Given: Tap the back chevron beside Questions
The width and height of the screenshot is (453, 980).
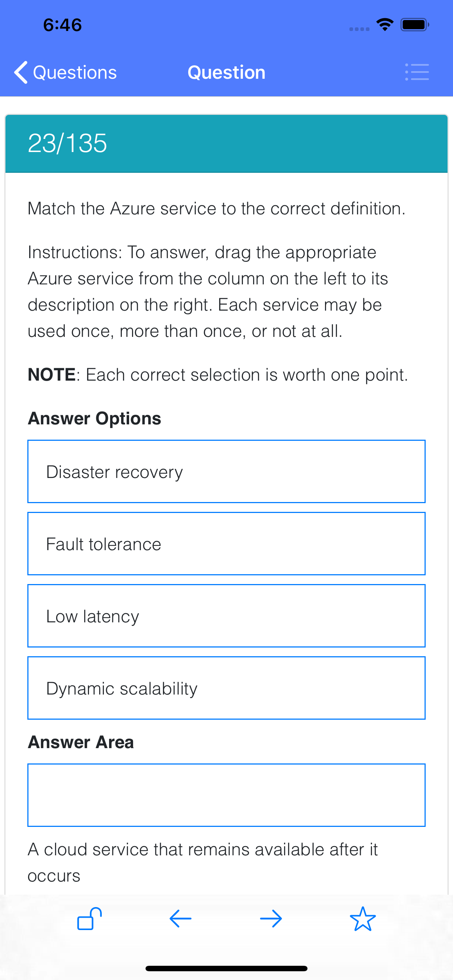Looking at the screenshot, I should [x=21, y=72].
